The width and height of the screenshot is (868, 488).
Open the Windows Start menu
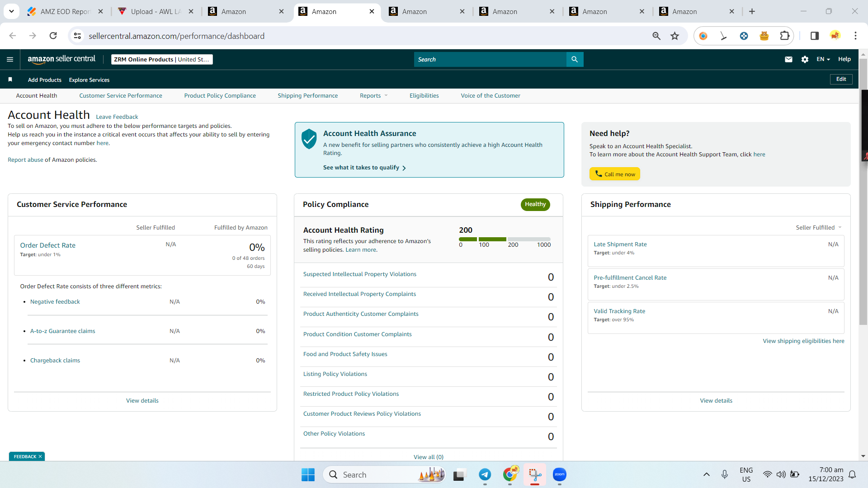coord(308,474)
